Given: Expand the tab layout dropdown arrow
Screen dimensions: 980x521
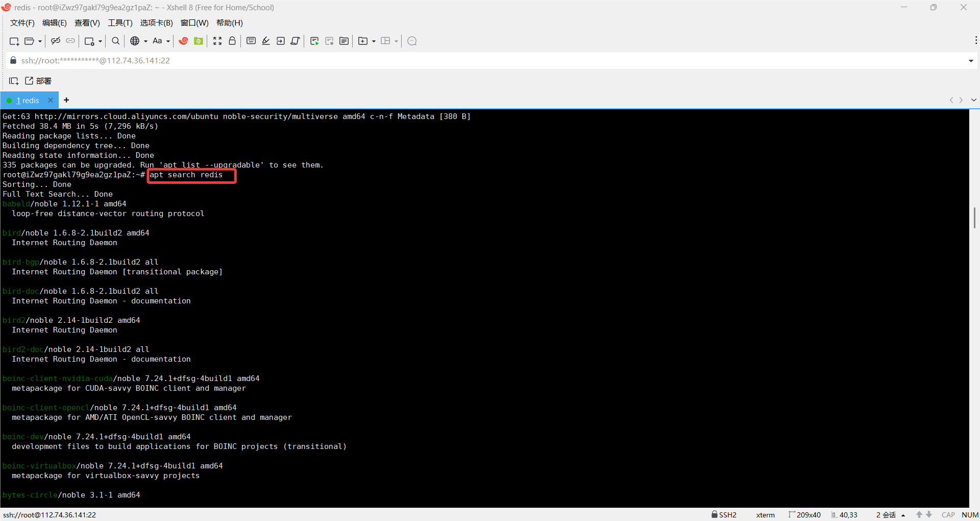Looking at the screenshot, I should pyautogui.click(x=396, y=41).
